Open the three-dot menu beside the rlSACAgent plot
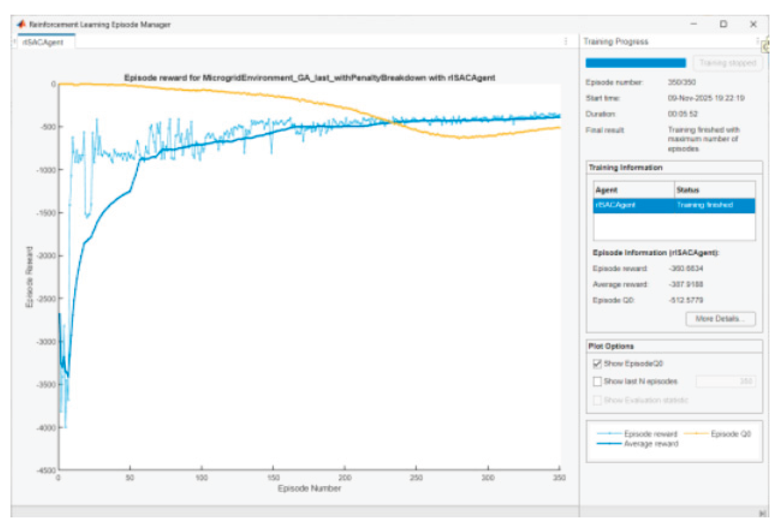 (566, 41)
